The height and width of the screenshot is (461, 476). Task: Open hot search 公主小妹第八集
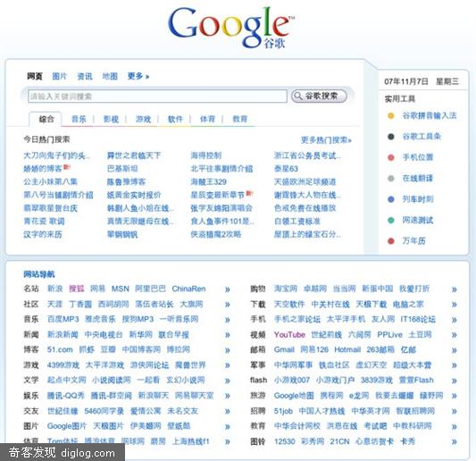(x=50, y=181)
